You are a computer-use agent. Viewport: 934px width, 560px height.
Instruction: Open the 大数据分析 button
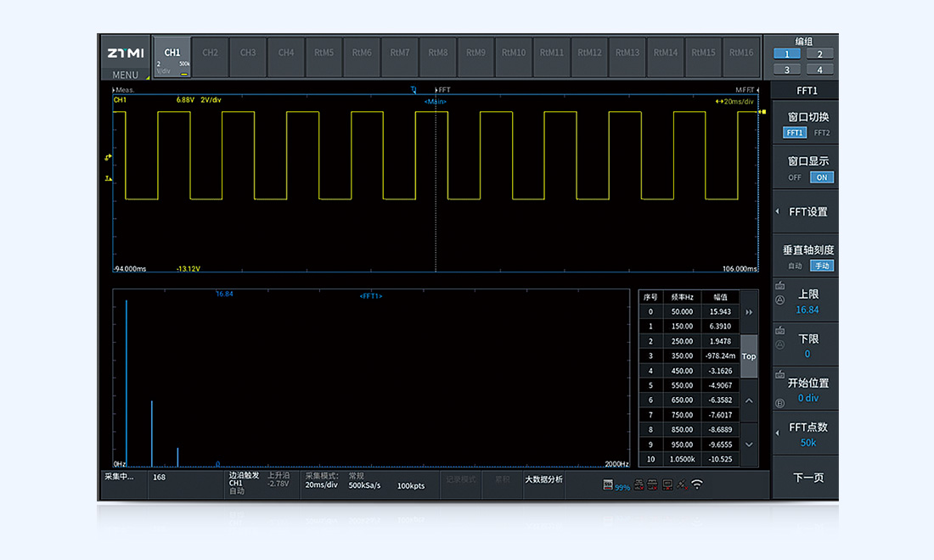pyautogui.click(x=543, y=479)
